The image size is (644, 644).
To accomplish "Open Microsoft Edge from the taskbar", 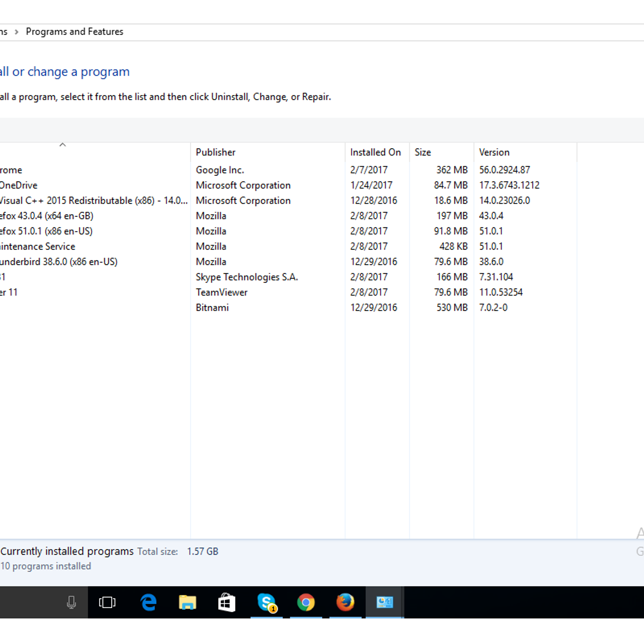I will [x=149, y=602].
